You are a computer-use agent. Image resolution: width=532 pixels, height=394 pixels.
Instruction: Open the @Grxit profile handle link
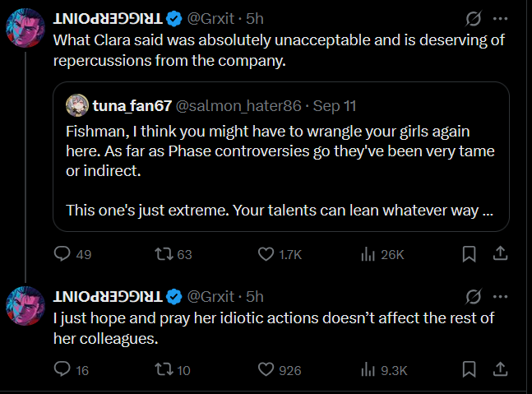211,18
